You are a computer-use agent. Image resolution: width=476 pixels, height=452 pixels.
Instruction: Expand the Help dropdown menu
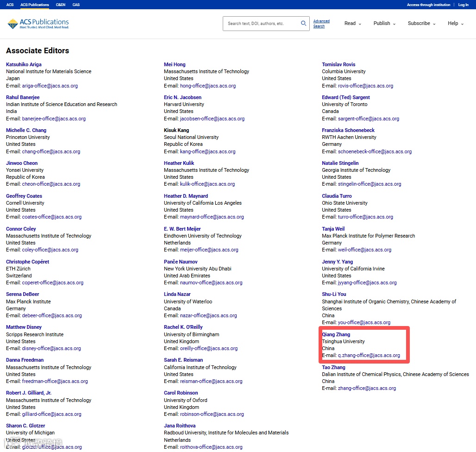tap(456, 23)
